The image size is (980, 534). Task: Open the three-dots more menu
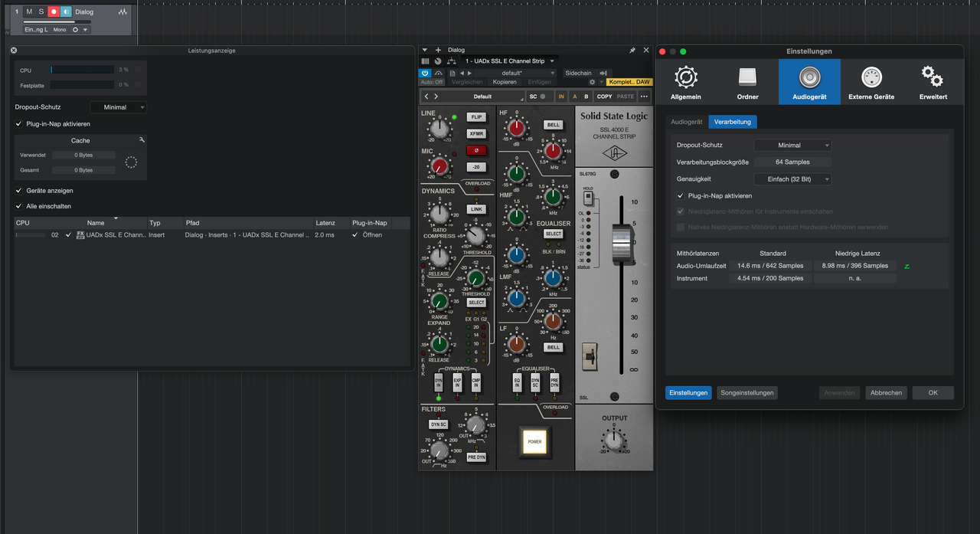tap(644, 97)
